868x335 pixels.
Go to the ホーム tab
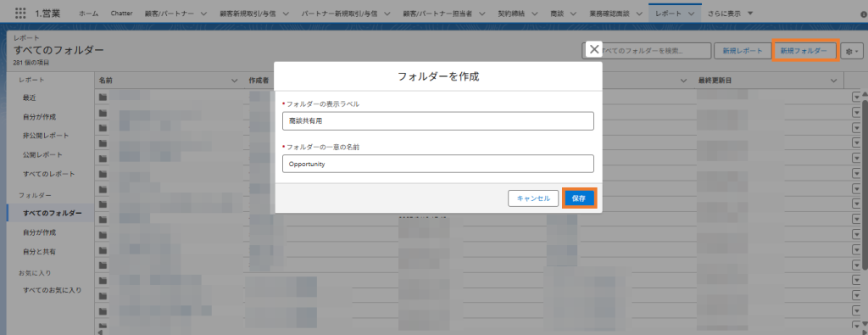[88, 14]
